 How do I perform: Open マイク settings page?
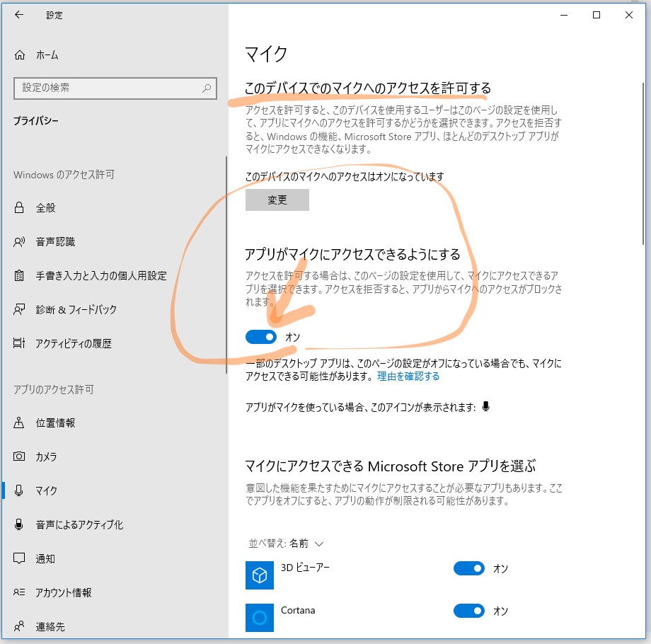115,490
